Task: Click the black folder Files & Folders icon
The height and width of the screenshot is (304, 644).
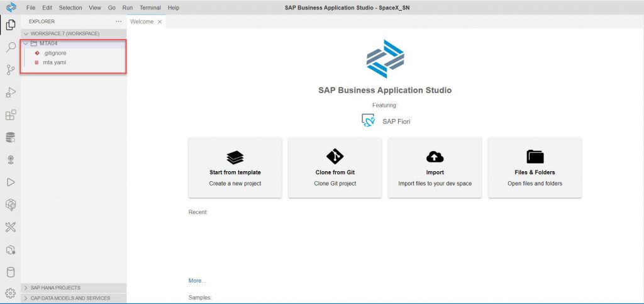Action: (535, 157)
